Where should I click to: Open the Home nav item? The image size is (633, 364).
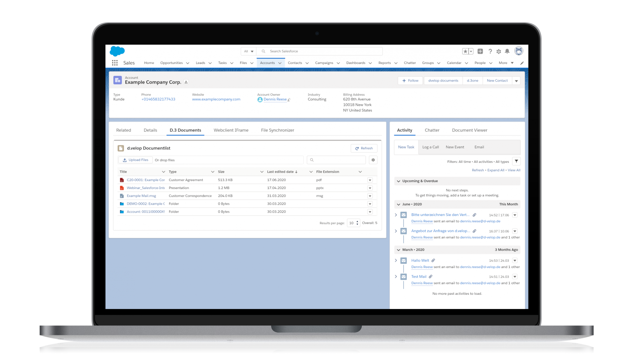[x=149, y=63]
